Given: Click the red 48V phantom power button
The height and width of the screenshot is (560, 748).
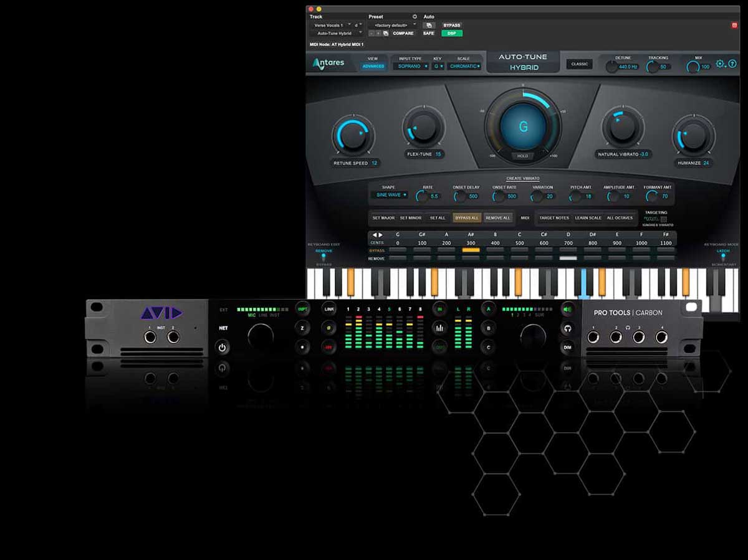Looking at the screenshot, I should pos(328,347).
